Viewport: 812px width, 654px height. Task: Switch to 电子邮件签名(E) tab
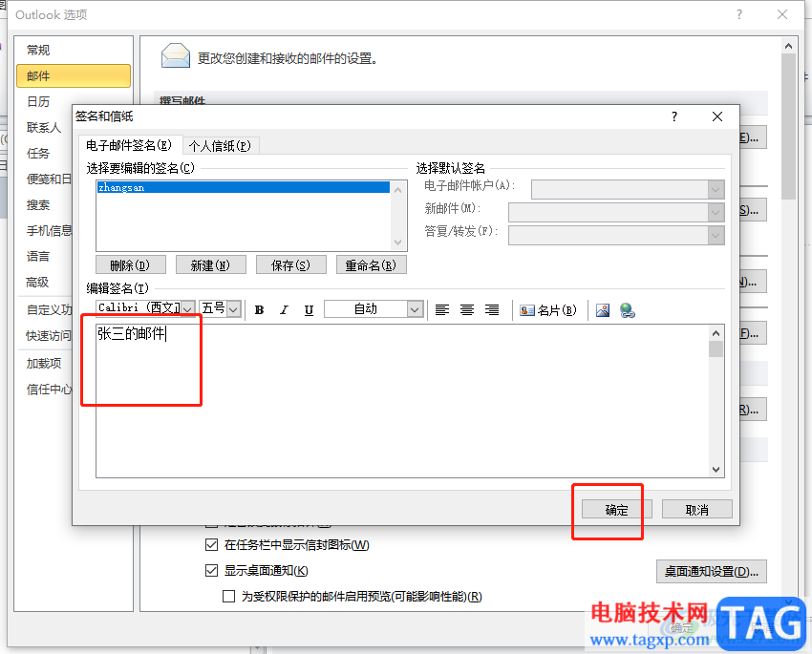click(x=129, y=145)
